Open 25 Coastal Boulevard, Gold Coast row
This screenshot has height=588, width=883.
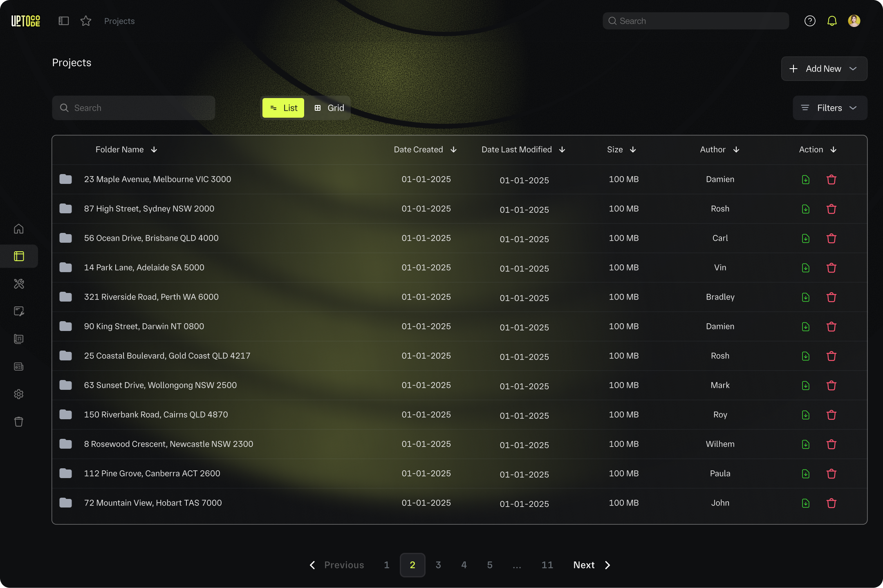[x=459, y=356]
